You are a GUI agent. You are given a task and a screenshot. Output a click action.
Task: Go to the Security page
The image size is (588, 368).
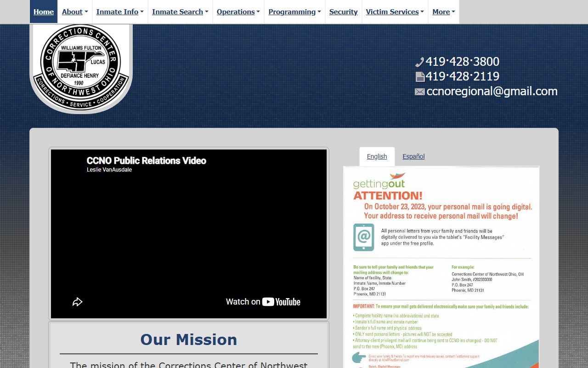pyautogui.click(x=343, y=12)
